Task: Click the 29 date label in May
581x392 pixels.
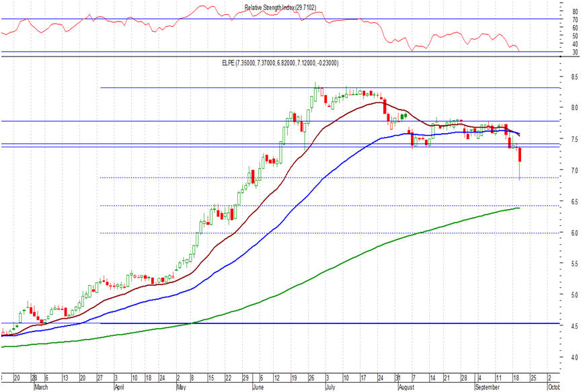Action: point(245,379)
